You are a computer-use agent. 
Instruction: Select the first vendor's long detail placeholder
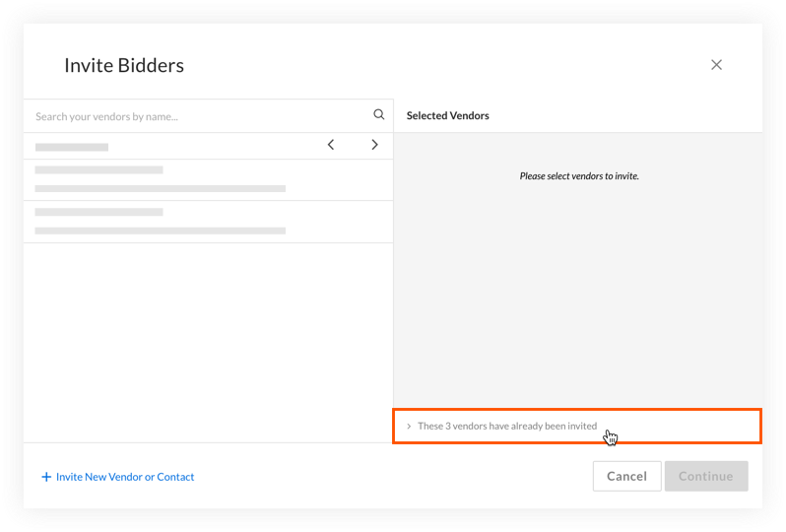coord(160,188)
